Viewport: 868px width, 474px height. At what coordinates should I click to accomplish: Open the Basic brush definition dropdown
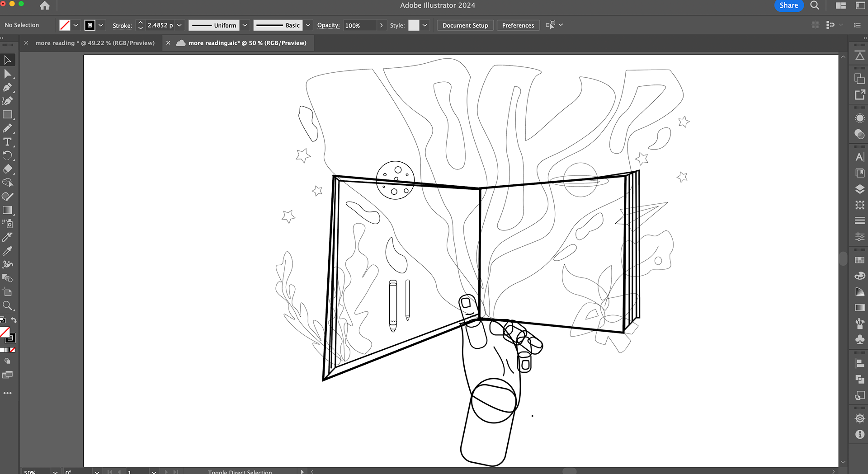[308, 25]
